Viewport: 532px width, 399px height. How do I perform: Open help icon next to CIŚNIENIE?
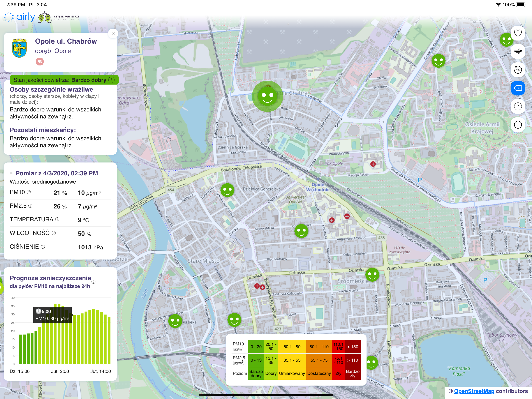(43, 247)
